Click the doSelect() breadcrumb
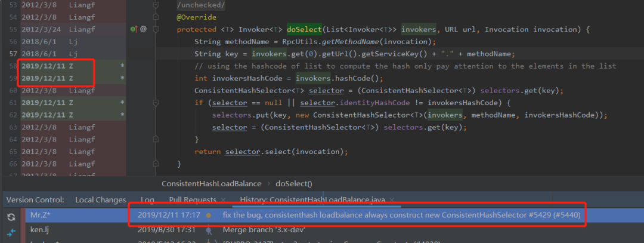This screenshot has height=243, width=644. [x=294, y=184]
